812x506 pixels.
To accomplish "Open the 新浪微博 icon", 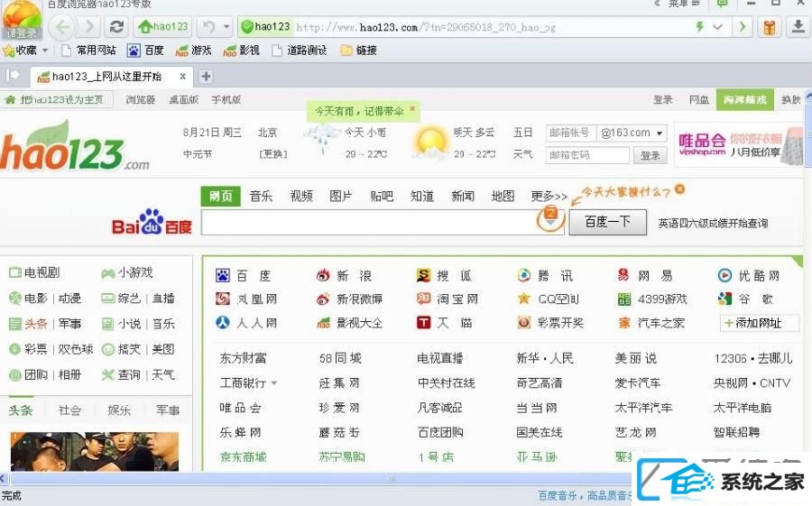I will [x=323, y=299].
